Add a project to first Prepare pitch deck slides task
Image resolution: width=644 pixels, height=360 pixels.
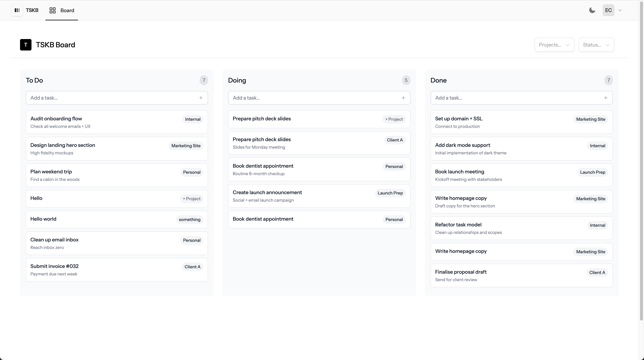coord(394,119)
